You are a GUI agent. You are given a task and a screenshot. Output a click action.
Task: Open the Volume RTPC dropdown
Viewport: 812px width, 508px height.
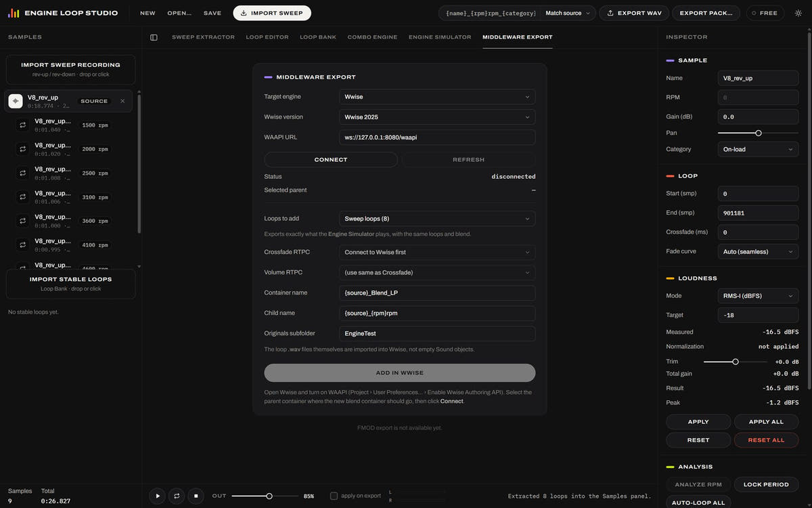437,272
